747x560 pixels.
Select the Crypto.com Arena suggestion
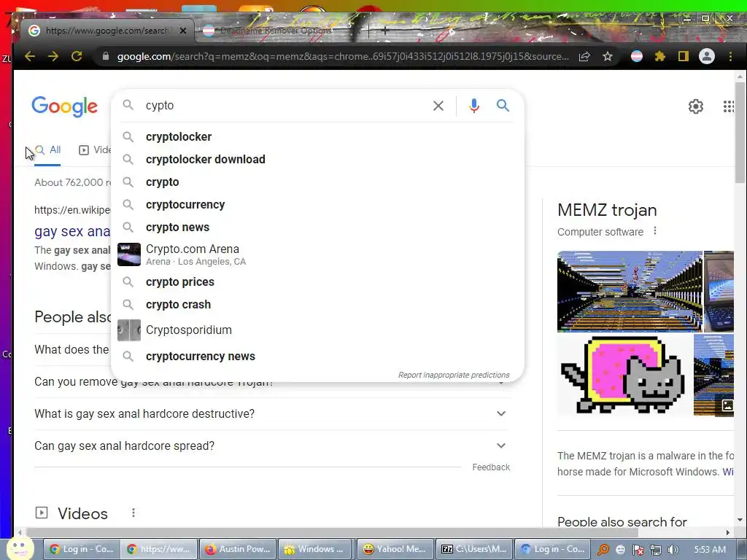tap(317, 254)
